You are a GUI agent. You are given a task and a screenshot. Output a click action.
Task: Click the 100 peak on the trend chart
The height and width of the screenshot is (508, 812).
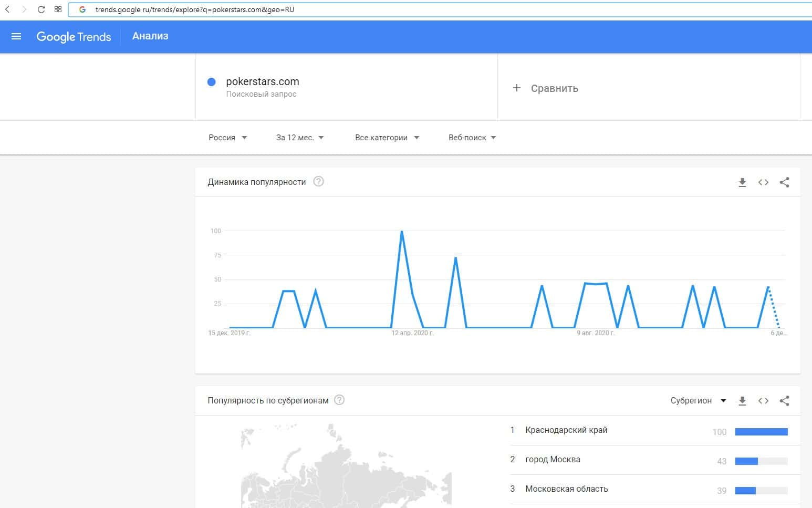pyautogui.click(x=402, y=231)
